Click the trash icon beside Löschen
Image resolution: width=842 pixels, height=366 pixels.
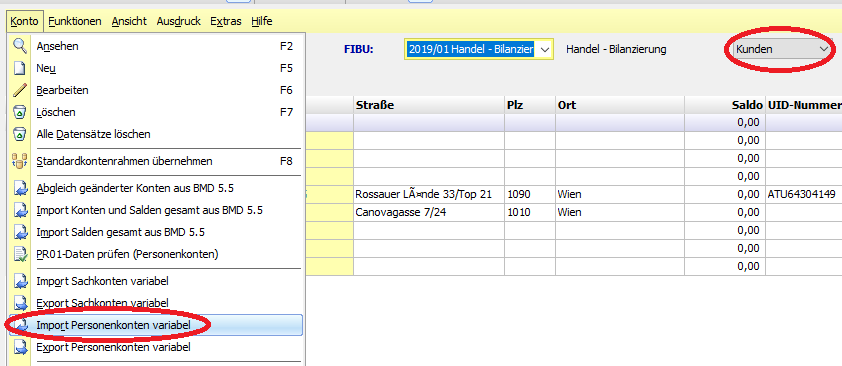click(x=20, y=113)
